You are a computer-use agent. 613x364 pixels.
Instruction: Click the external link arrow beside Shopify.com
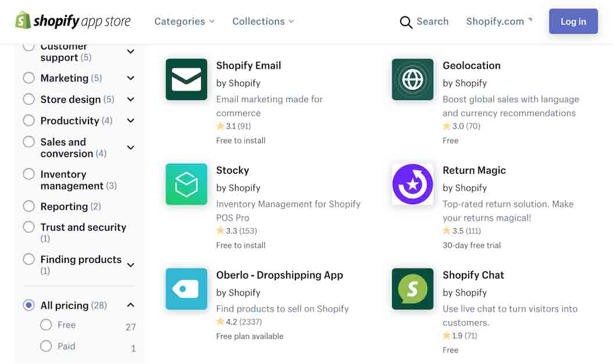point(530,19)
